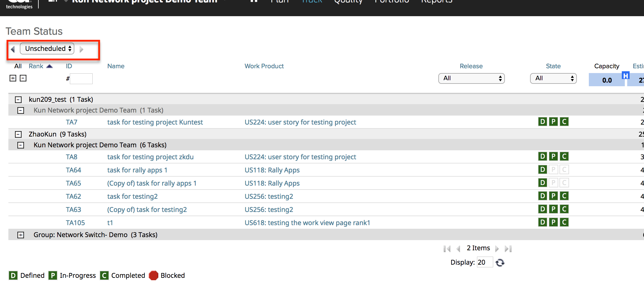
Task: Go to the last page of items
Action: tap(508, 248)
